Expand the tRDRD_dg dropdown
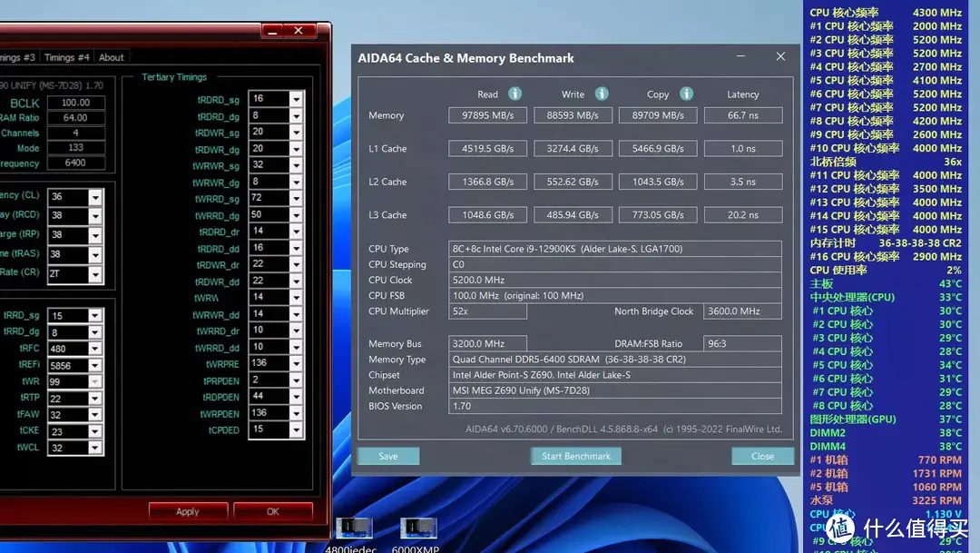Image resolution: width=980 pixels, height=553 pixels. coord(296,115)
